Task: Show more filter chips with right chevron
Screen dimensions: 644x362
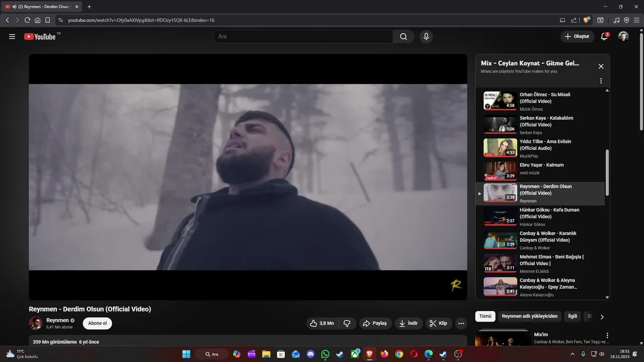Action: click(x=602, y=317)
